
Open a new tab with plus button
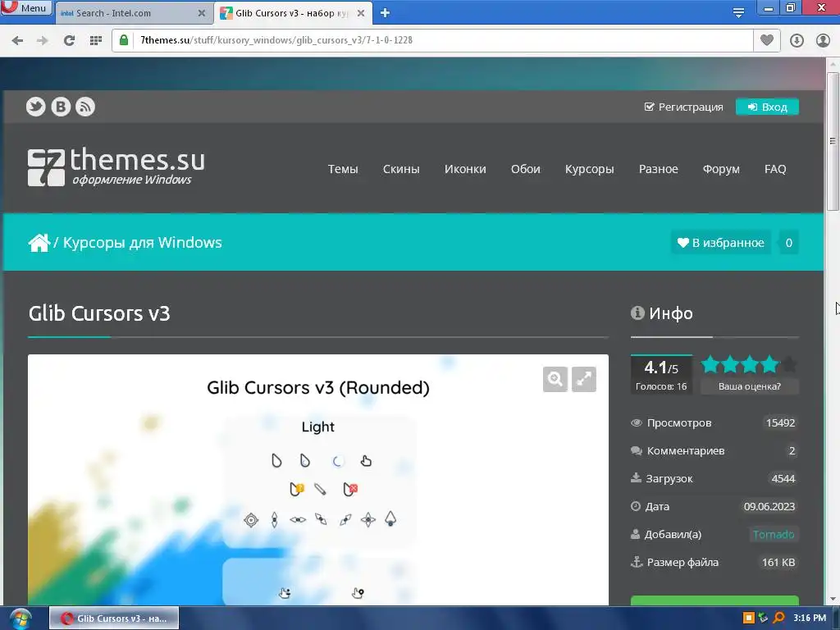(385, 13)
